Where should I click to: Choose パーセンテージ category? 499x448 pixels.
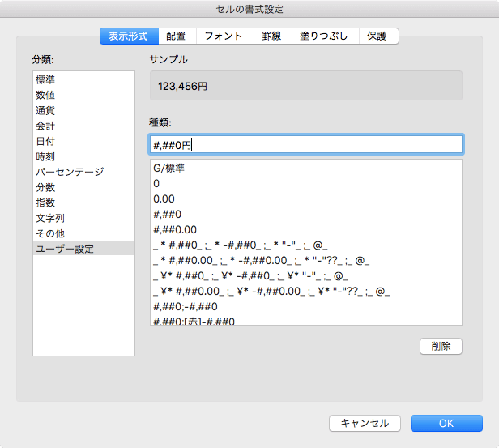pos(83,172)
